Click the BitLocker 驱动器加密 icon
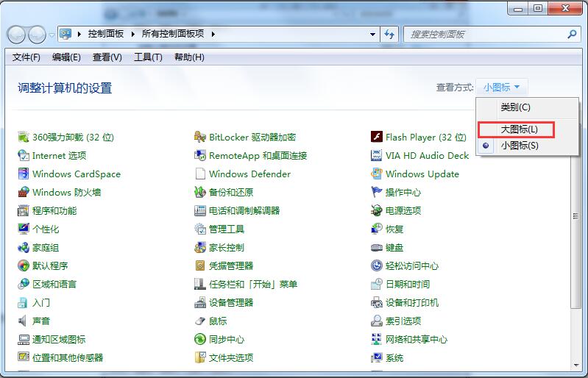 click(200, 138)
